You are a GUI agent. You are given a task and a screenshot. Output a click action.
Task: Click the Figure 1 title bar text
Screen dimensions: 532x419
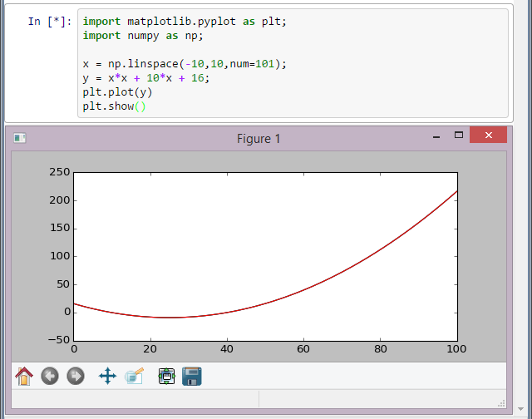coord(259,139)
